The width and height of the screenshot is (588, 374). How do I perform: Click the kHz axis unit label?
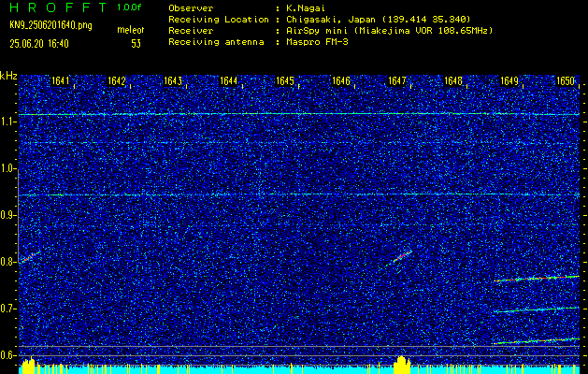(x=8, y=76)
